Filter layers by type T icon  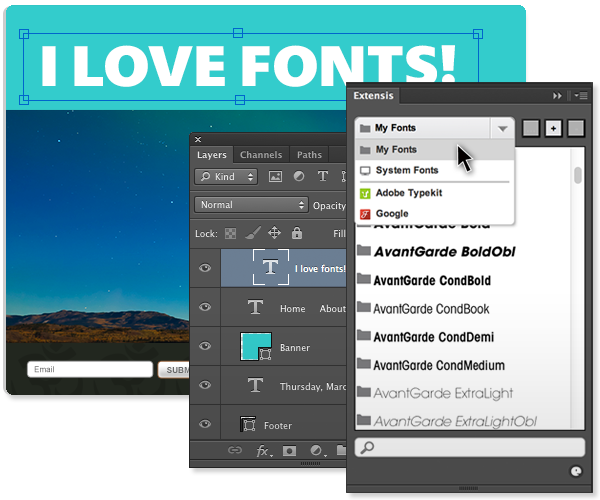tap(323, 176)
